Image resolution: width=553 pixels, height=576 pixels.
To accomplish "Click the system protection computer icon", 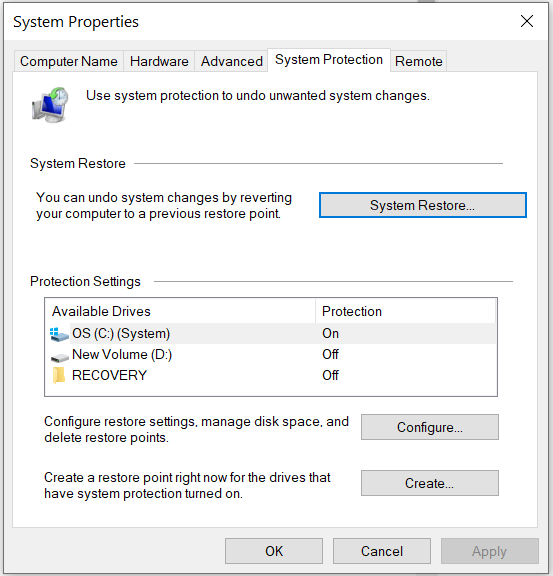I will pos(50,105).
